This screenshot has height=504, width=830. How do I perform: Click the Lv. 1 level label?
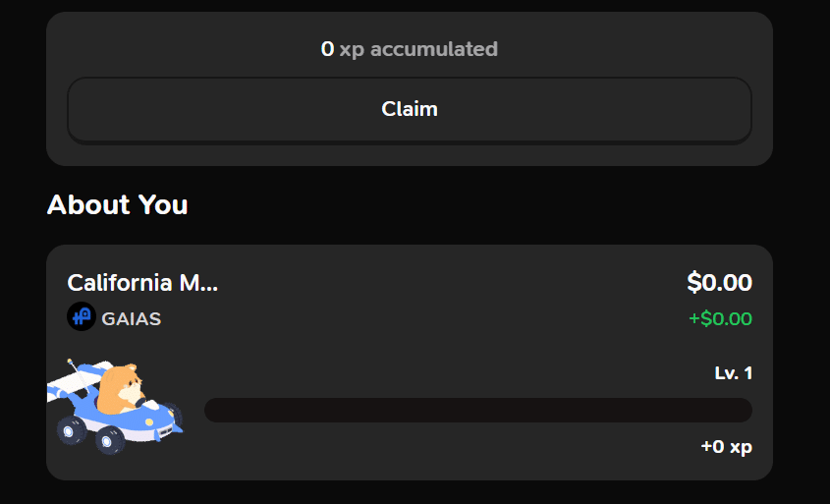point(733,373)
